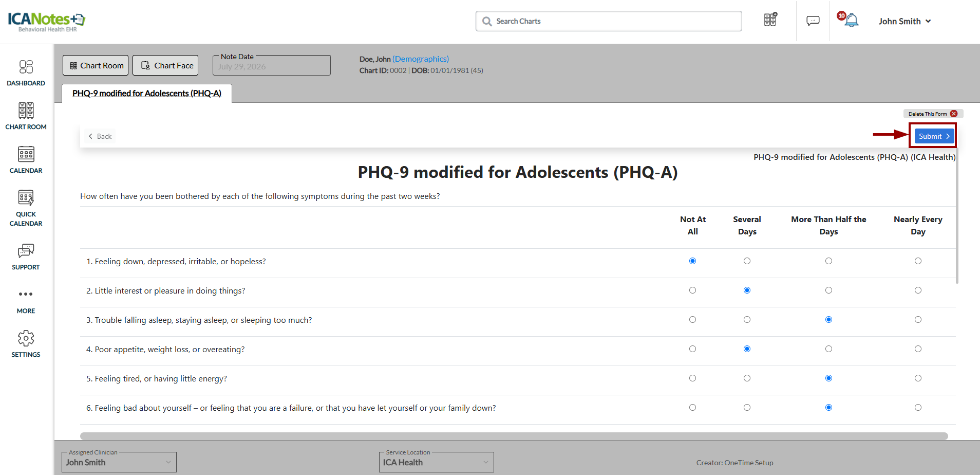Open Quick Calendar sidebar icon
The height and width of the screenshot is (475, 980).
[26, 208]
